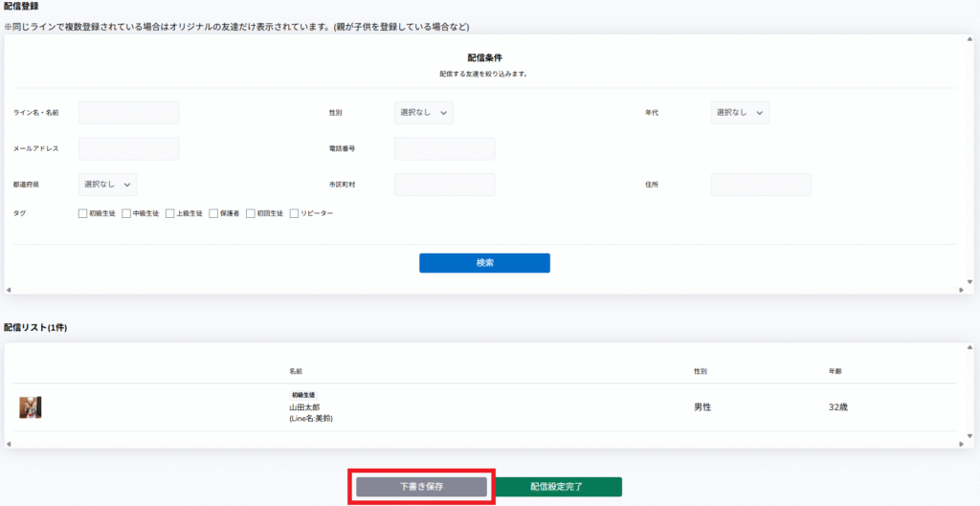
Task: Check the 初級生徒 tag checkbox
Action: 83,213
